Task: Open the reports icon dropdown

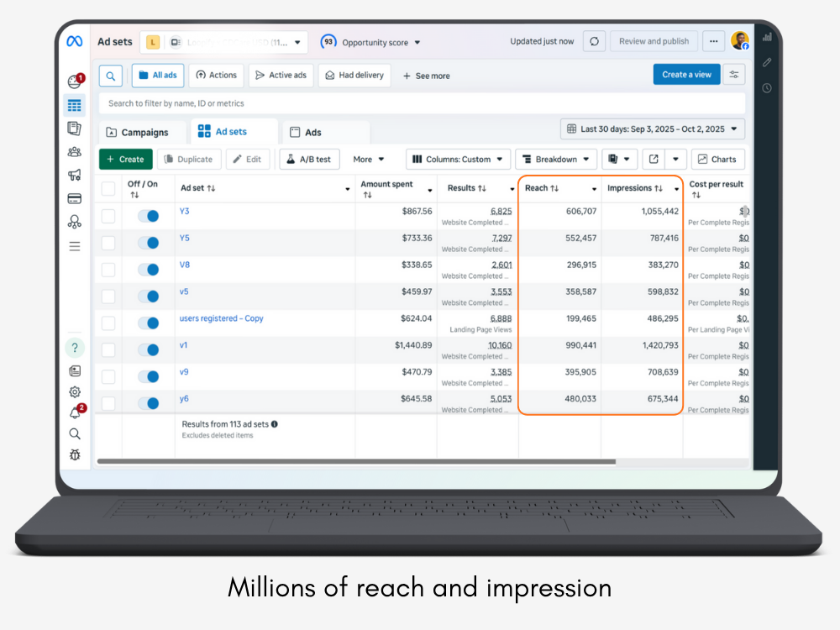Action: coord(619,159)
